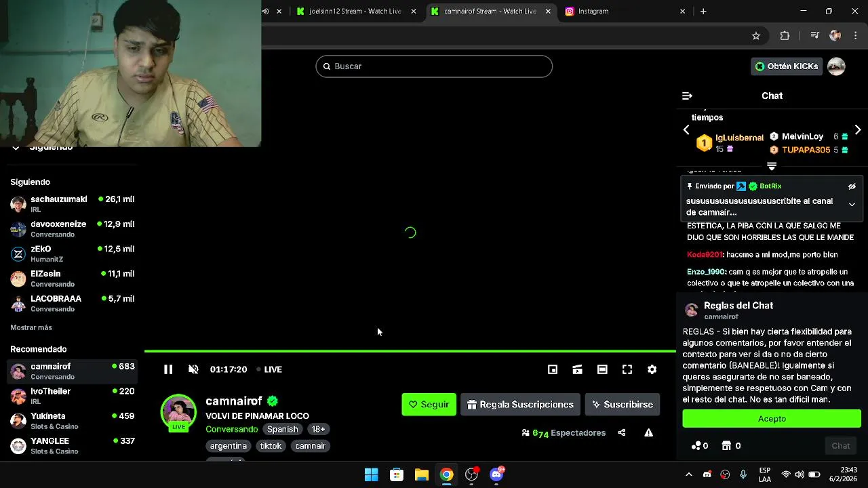Click the argentina tag
This screenshot has width=868, height=488.
[229, 446]
